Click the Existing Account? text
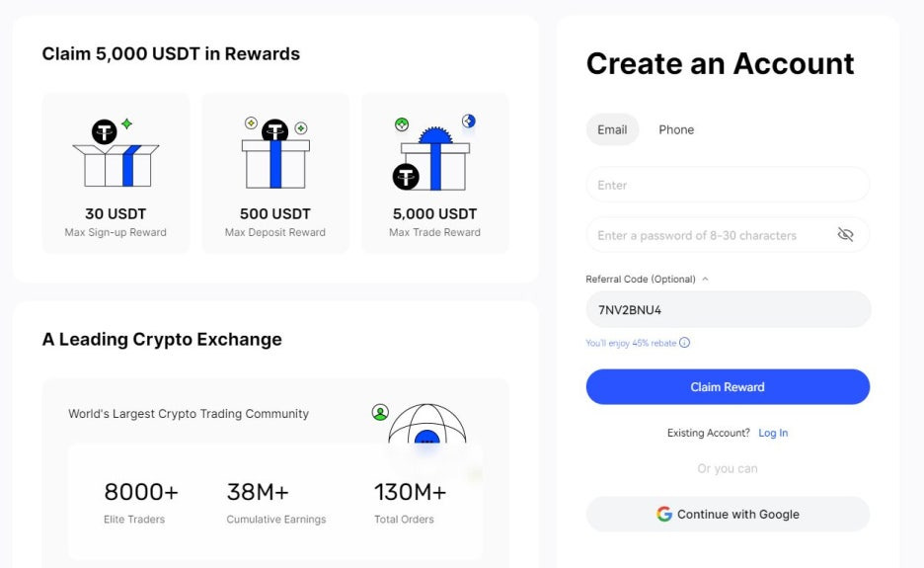This screenshot has height=568, width=924. [x=709, y=433]
